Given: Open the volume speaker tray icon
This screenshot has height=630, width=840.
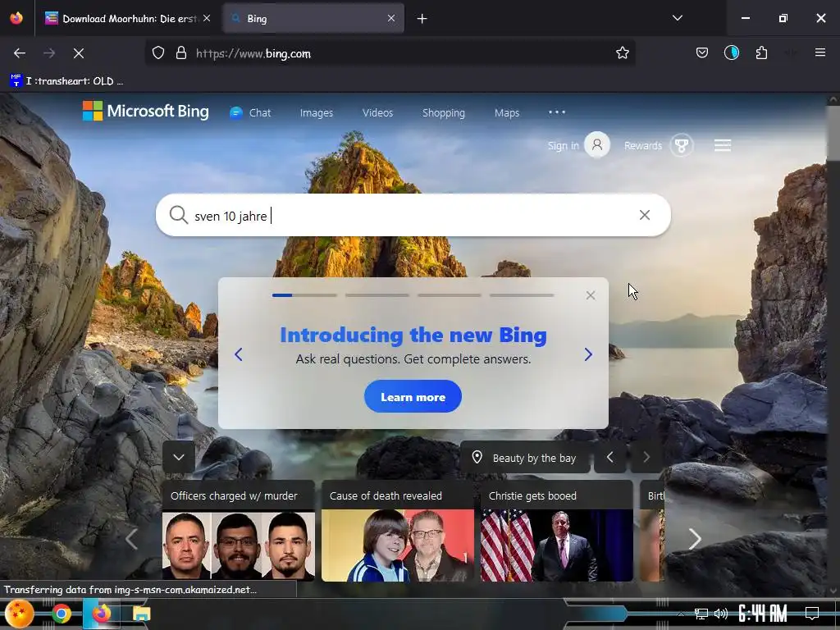Looking at the screenshot, I should (x=721, y=614).
